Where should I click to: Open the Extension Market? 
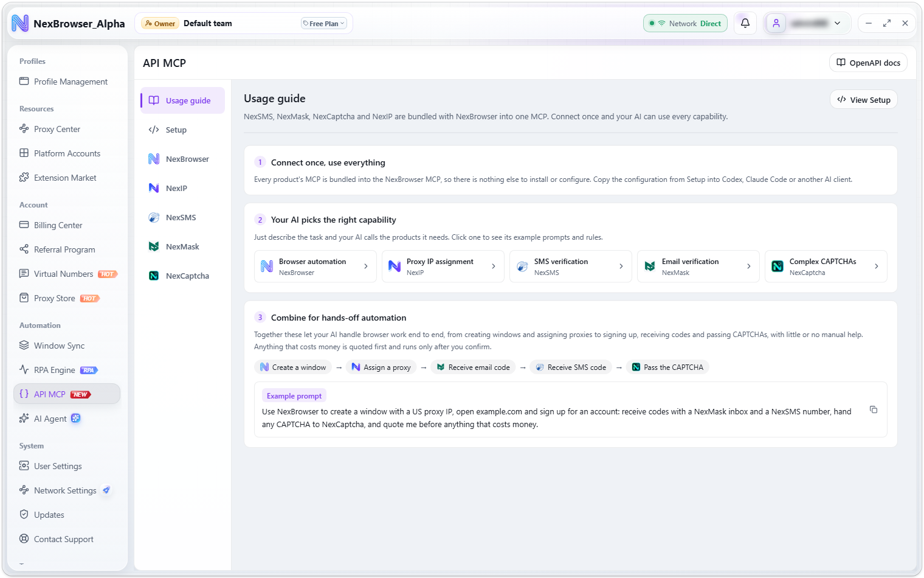[67, 178]
